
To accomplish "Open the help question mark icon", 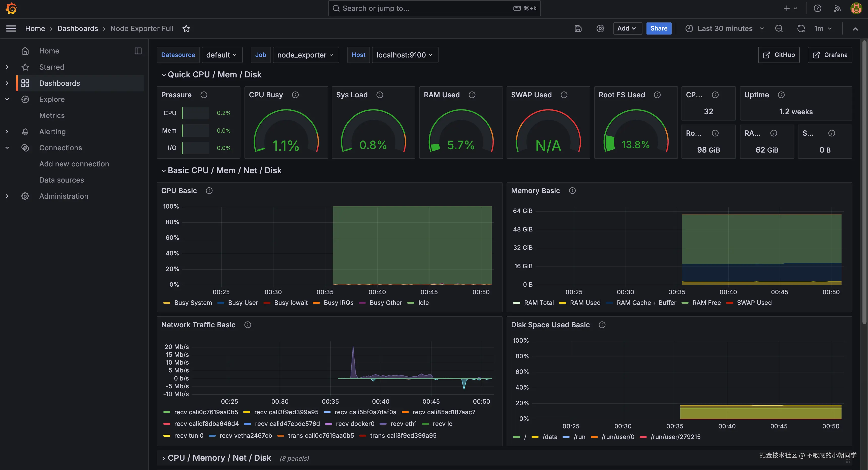I will [817, 8].
